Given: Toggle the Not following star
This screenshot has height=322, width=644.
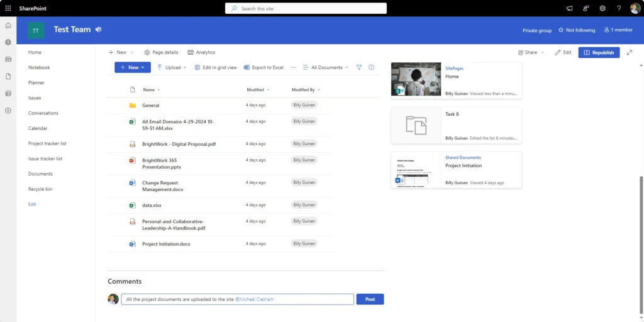Looking at the screenshot, I should pos(577,30).
